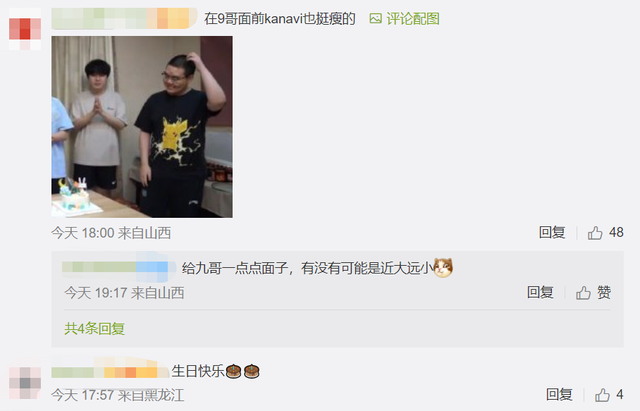
Task: Open the sub-reply author's blurred username
Action: (x=119, y=267)
